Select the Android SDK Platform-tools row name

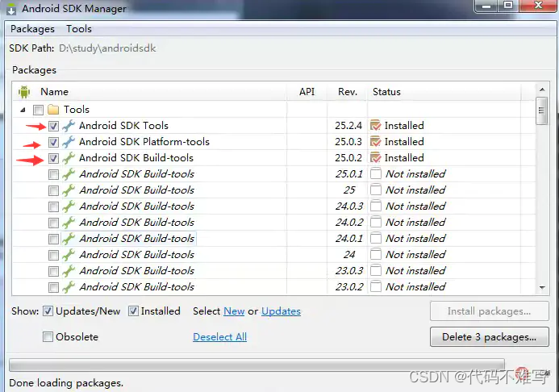[x=144, y=142]
